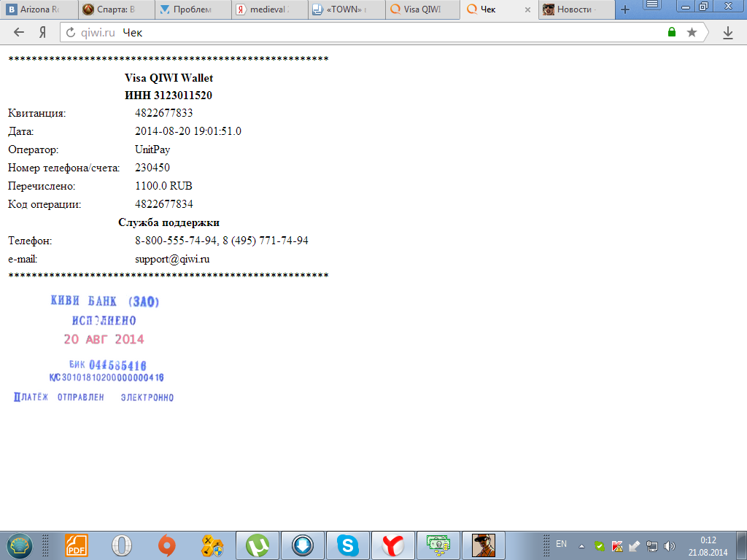This screenshot has height=560, width=747.
Task: Click the ИНН 3123011520 line
Action: coord(169,96)
